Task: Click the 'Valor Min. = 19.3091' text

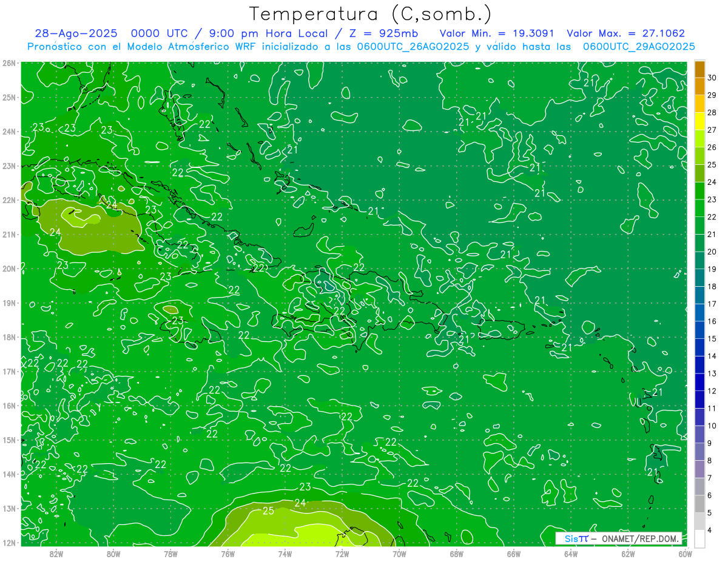Action: [x=496, y=34]
